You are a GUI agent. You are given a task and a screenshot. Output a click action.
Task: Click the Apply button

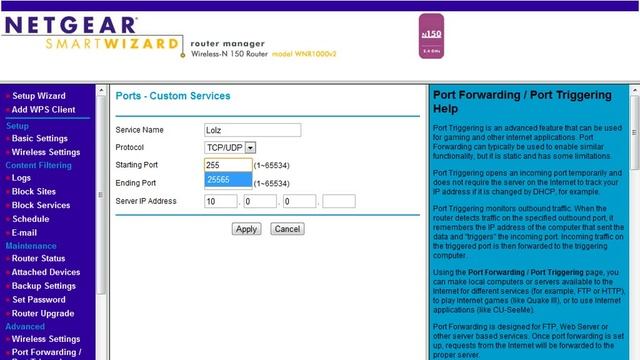pyautogui.click(x=247, y=229)
